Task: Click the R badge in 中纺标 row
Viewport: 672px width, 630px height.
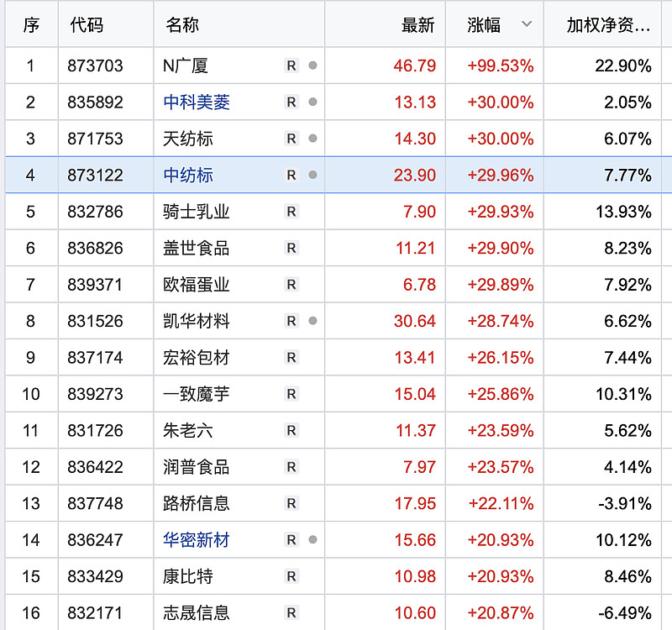Action: pos(291,175)
